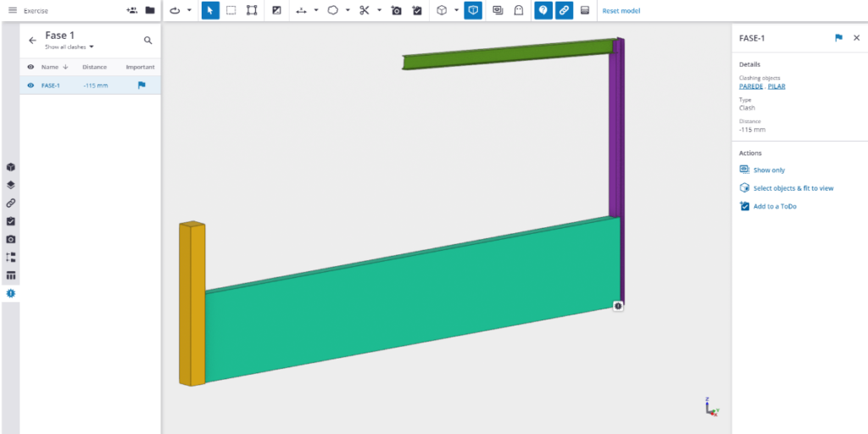Click the green beam in the viewport
The width and height of the screenshot is (868, 434).
pyautogui.click(x=509, y=54)
